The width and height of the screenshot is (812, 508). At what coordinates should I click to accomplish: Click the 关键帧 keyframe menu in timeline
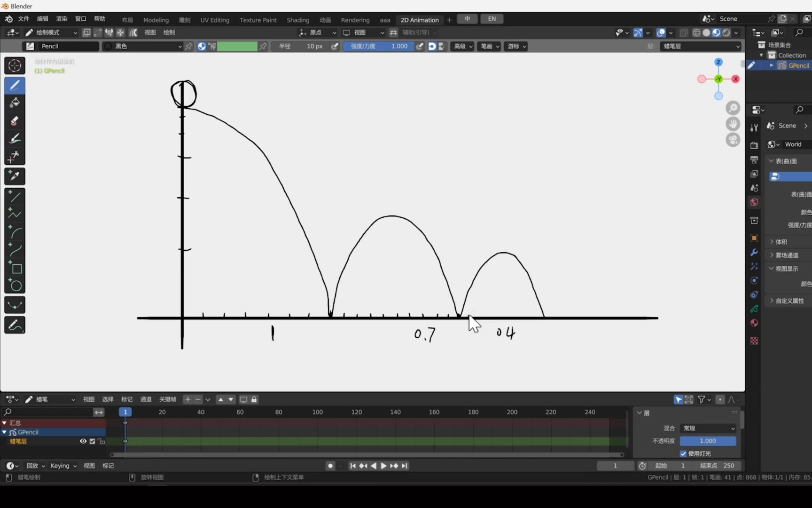coord(168,399)
